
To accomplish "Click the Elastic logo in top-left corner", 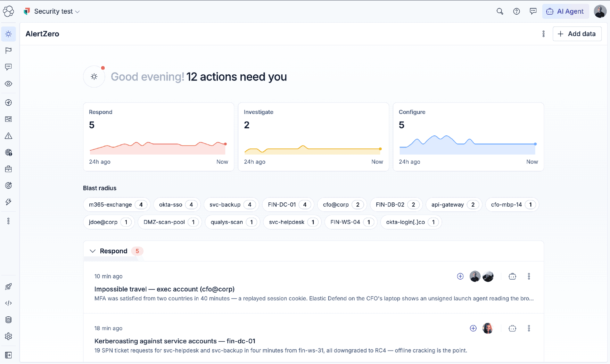I will click(9, 11).
